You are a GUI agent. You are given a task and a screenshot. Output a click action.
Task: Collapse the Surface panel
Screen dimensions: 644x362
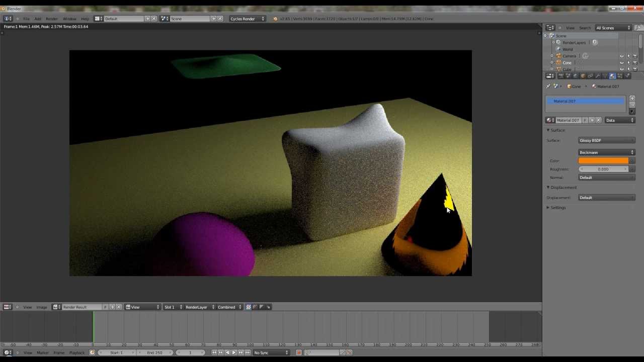point(556,130)
